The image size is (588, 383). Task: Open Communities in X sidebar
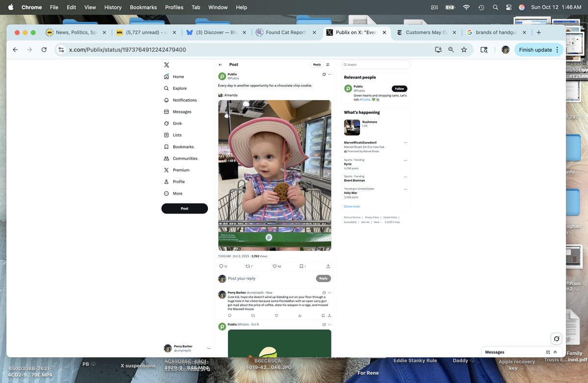181,159
